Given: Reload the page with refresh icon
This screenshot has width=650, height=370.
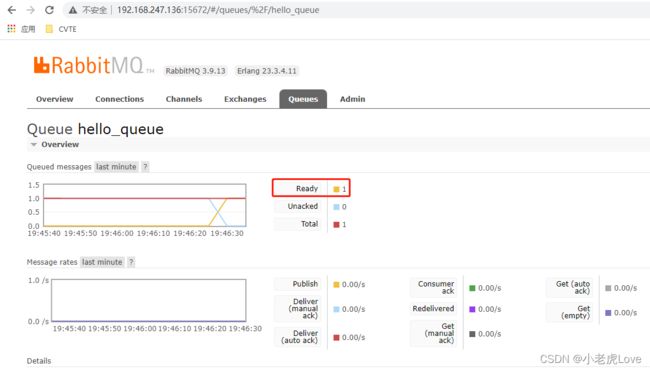Looking at the screenshot, I should tap(49, 10).
